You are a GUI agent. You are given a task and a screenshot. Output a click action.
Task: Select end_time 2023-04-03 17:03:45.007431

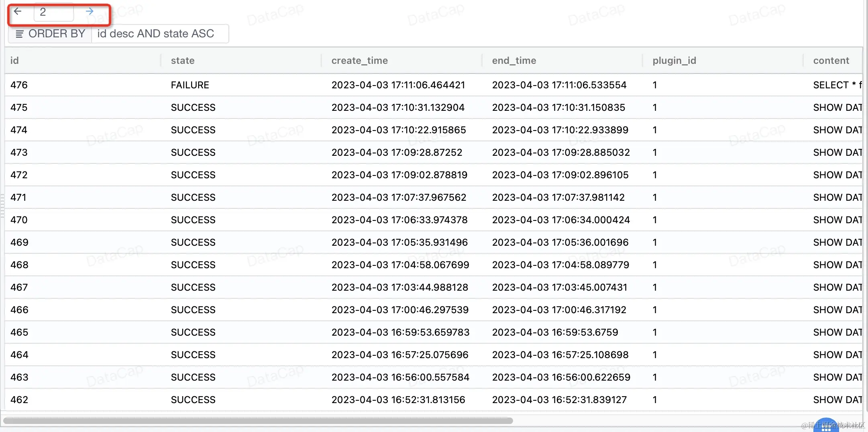[x=560, y=287]
